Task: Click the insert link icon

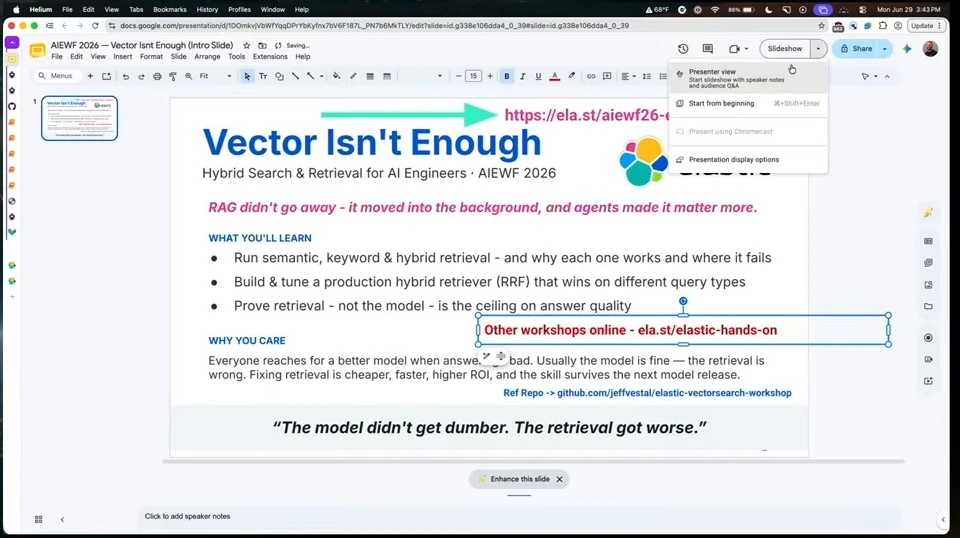Action: click(x=591, y=77)
